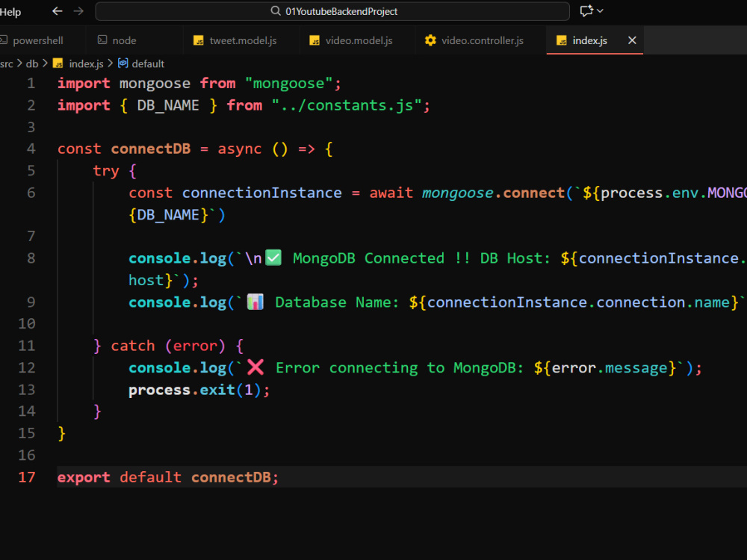
Task: Click the catch keyword on line 11
Action: (x=133, y=346)
